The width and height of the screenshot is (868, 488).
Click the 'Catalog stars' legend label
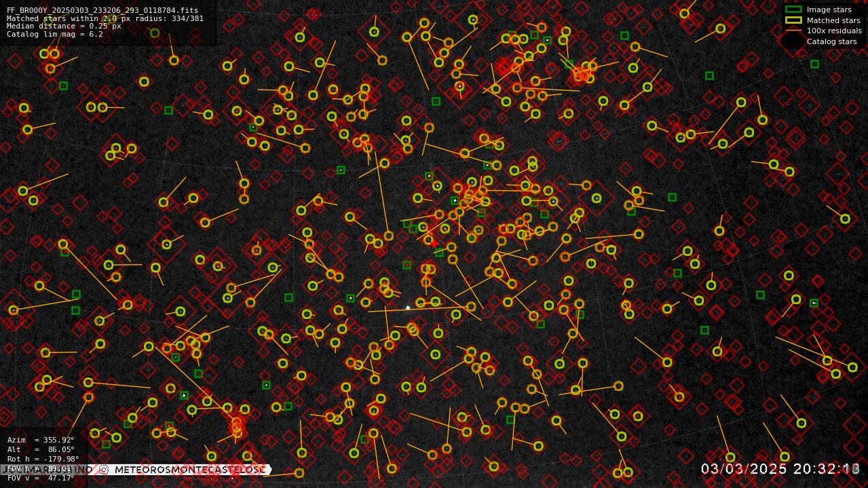(831, 41)
